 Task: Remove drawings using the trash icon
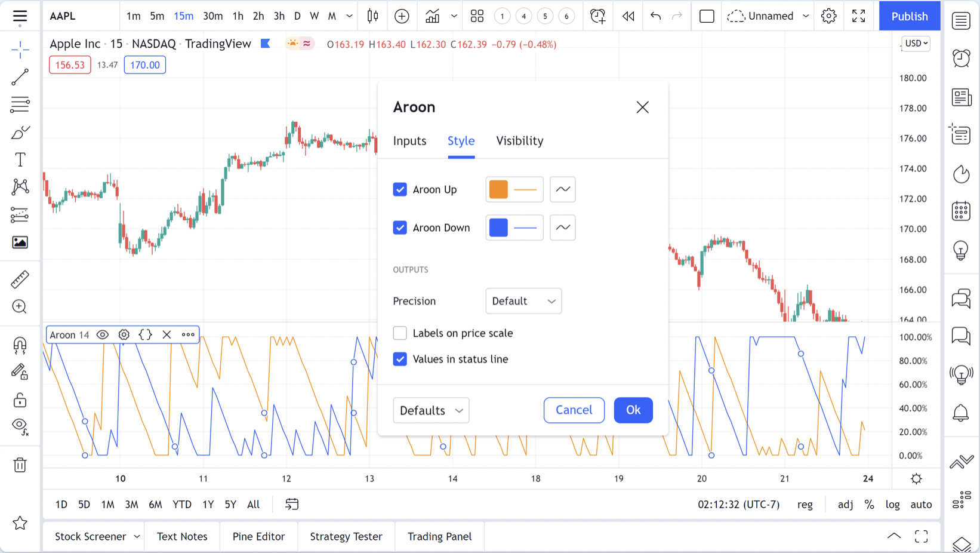click(20, 465)
